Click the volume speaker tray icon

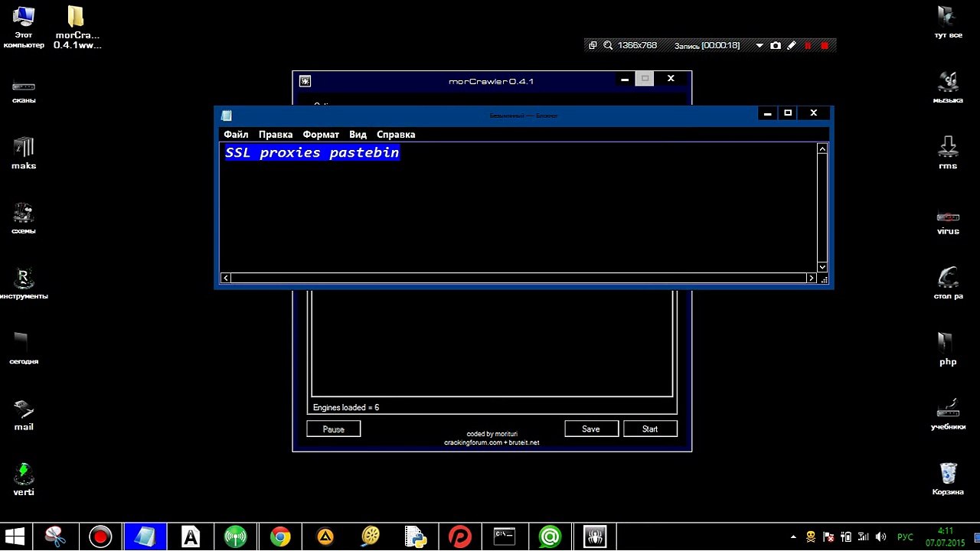881,536
